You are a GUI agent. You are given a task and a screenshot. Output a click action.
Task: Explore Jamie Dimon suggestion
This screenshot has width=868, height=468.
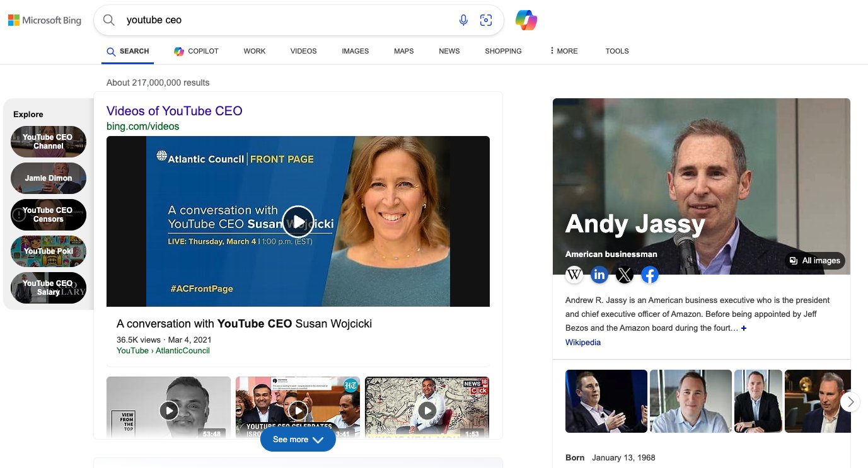(x=49, y=178)
